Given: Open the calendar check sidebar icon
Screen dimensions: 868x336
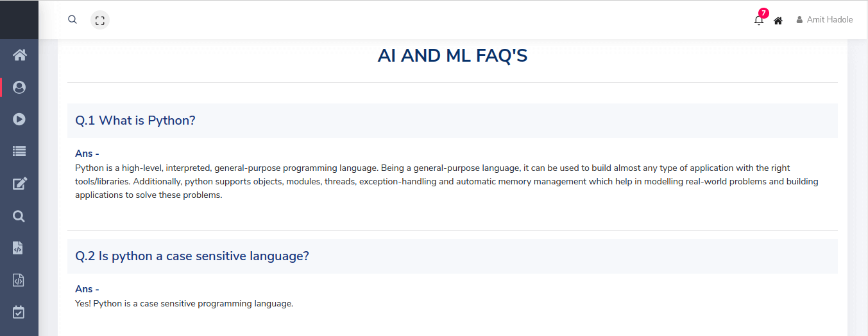Looking at the screenshot, I should [x=19, y=312].
